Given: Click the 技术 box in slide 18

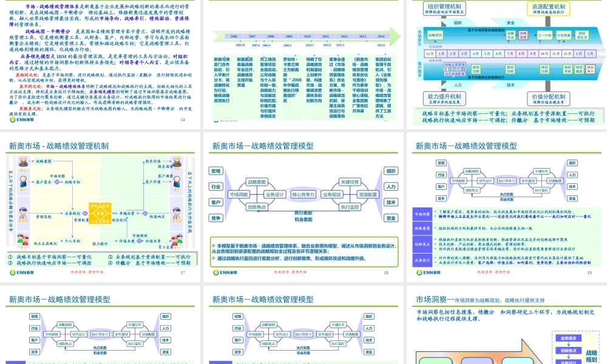Looking at the screenshot, I should pyautogui.click(x=391, y=202).
